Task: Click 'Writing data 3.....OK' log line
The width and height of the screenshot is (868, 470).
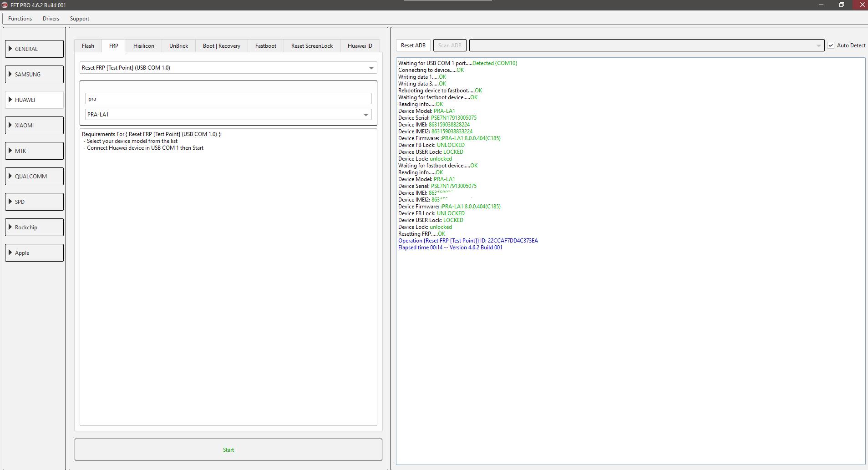Action: (x=422, y=84)
